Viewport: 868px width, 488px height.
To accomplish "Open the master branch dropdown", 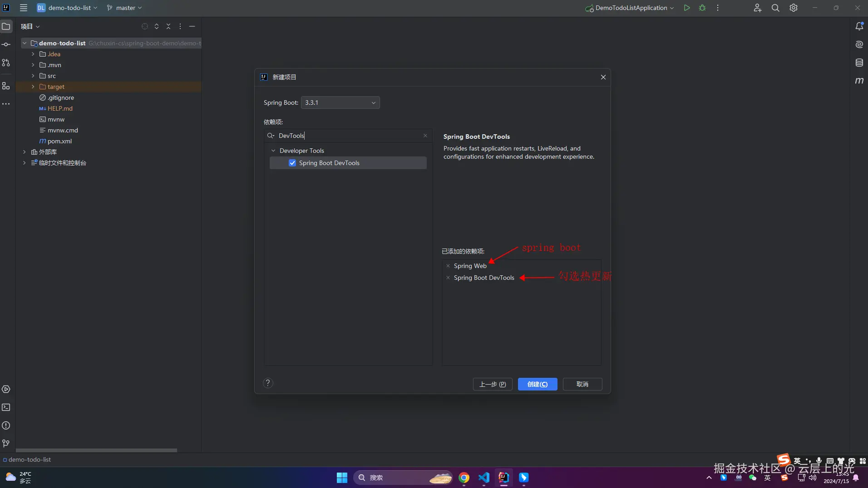I will point(124,8).
